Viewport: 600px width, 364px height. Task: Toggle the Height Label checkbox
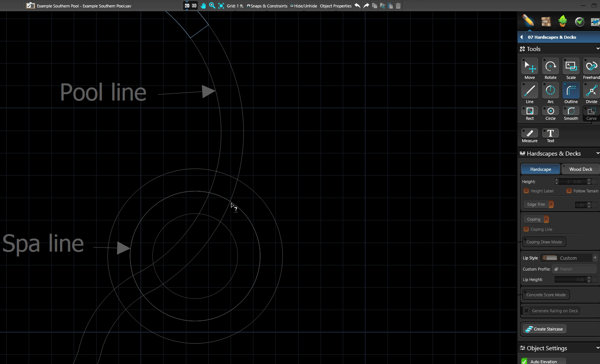pyautogui.click(x=526, y=191)
